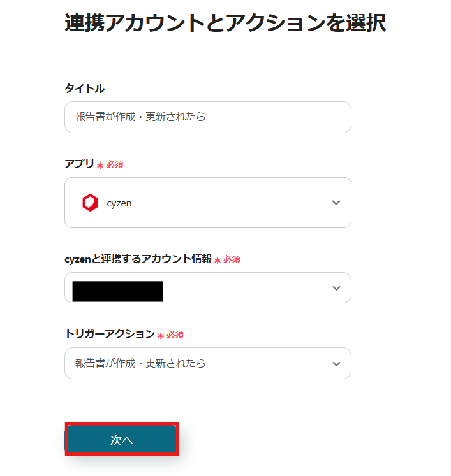Screen dimensions: 451x476
Task: Focus the タイトル text input field
Action: (x=207, y=117)
